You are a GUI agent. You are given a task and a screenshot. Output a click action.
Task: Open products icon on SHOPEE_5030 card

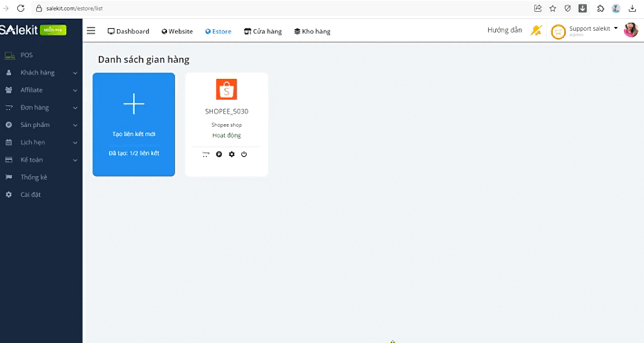(x=219, y=154)
